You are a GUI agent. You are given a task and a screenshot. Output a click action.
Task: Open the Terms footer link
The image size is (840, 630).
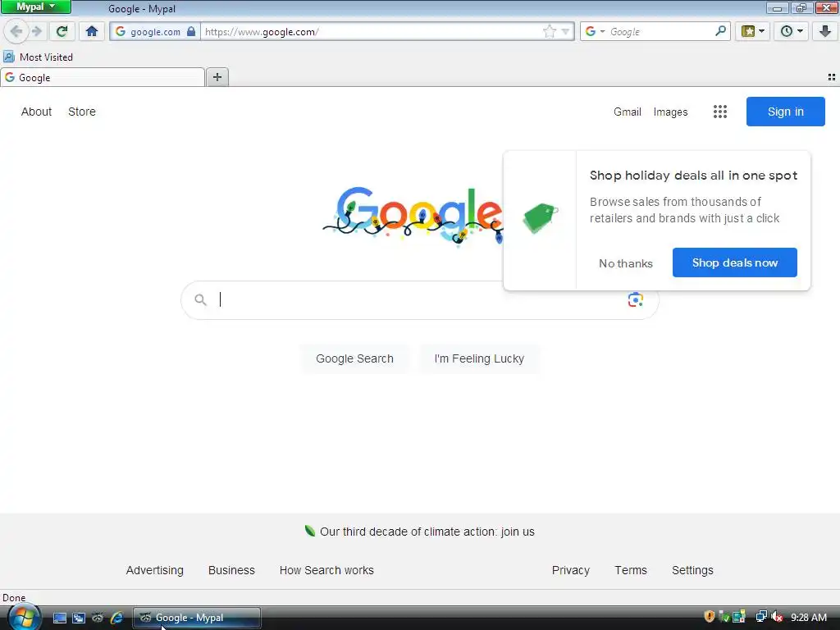631,570
